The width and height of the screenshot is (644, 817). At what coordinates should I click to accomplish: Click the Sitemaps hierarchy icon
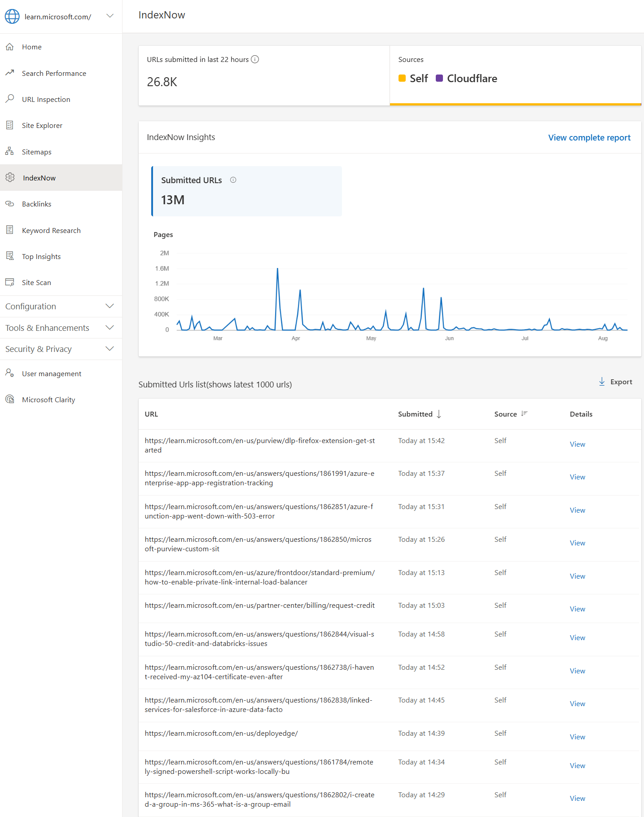point(9,152)
